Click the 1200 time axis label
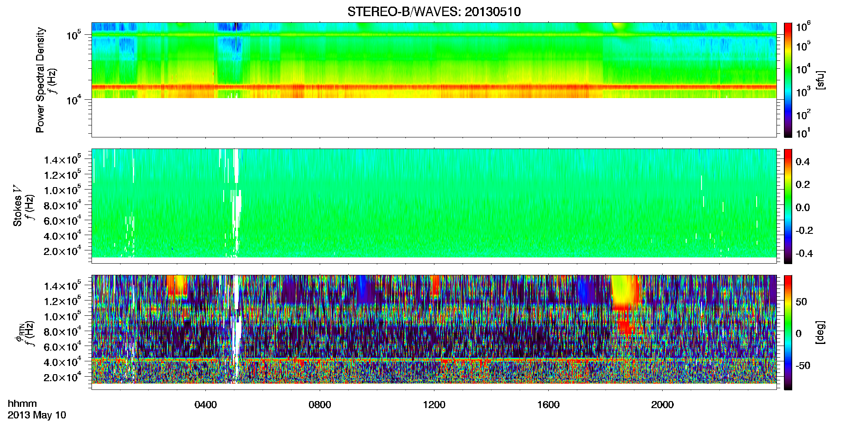The width and height of the screenshot is (868, 447). click(434, 405)
